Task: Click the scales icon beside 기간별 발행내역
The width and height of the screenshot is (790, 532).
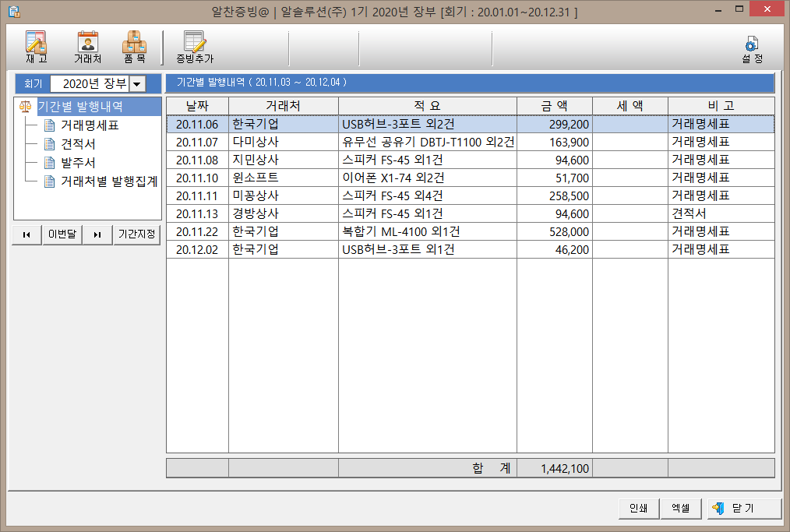Action: click(25, 106)
